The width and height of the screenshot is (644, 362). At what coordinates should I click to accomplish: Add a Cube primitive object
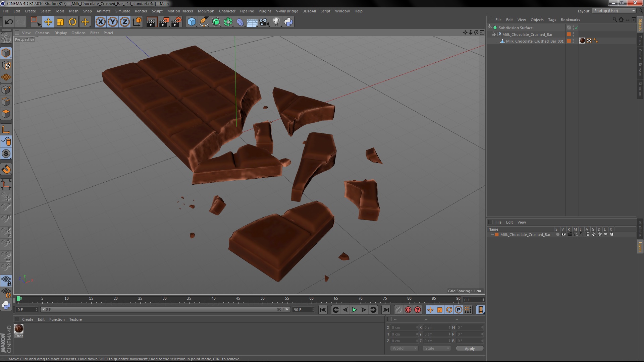[x=192, y=22]
